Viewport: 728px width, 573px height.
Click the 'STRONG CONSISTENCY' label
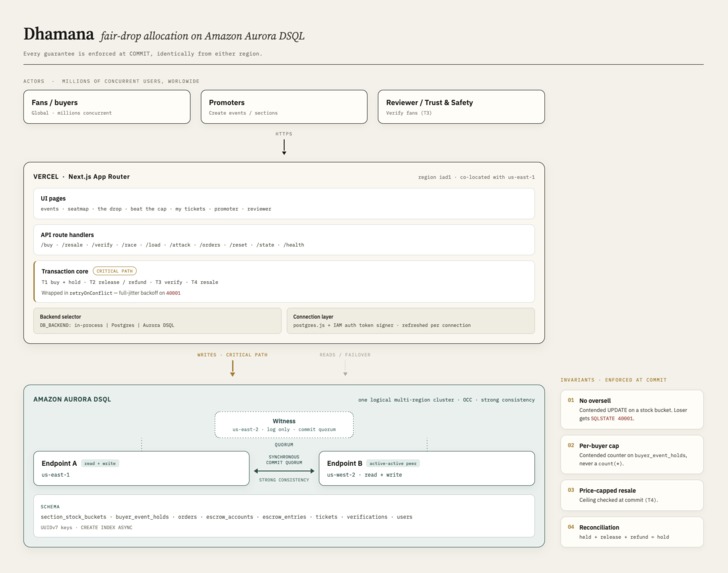tap(284, 480)
